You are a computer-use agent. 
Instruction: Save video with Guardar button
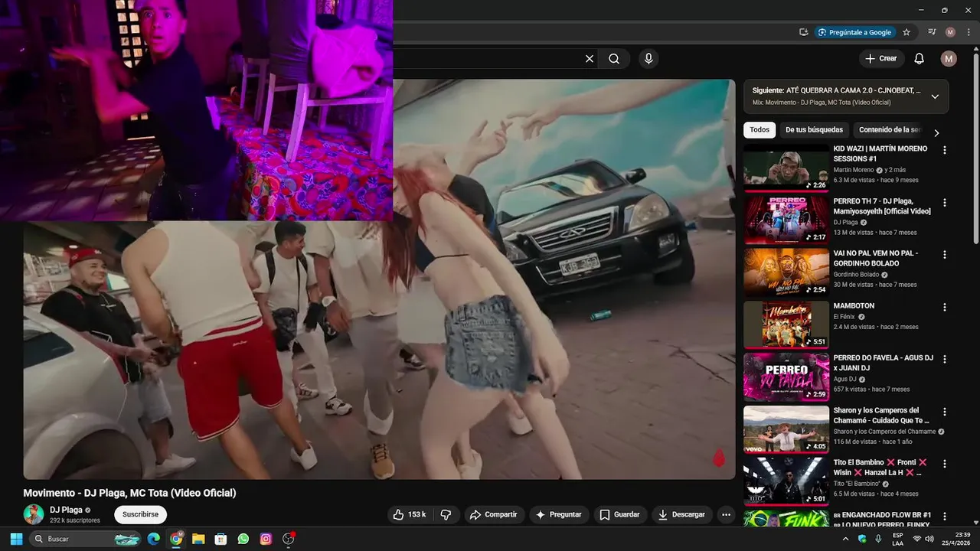coord(620,515)
